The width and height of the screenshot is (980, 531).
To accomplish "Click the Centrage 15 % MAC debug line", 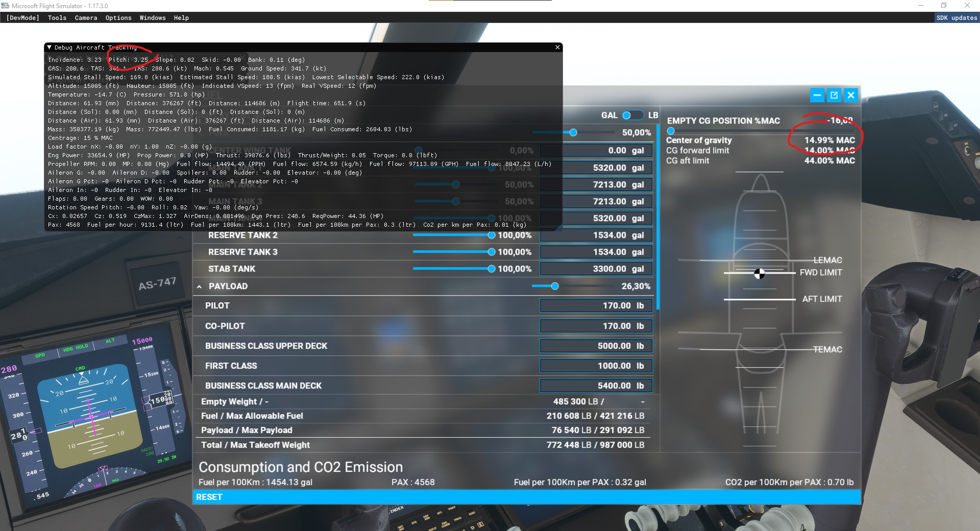I will [x=80, y=138].
